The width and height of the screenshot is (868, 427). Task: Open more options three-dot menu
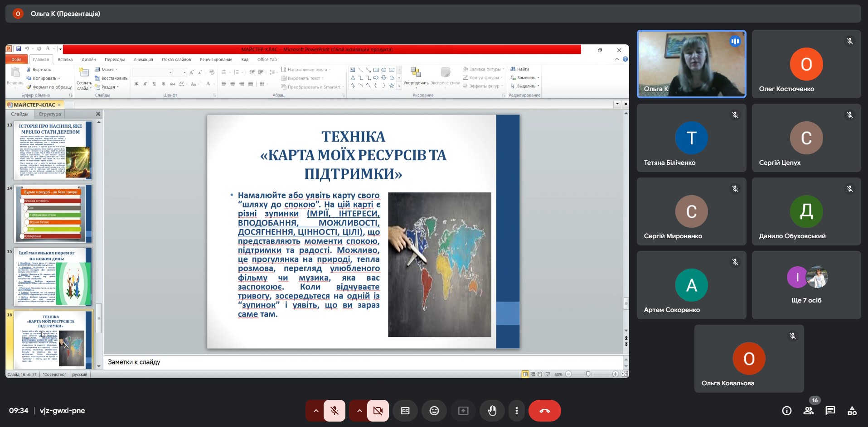coord(516,411)
